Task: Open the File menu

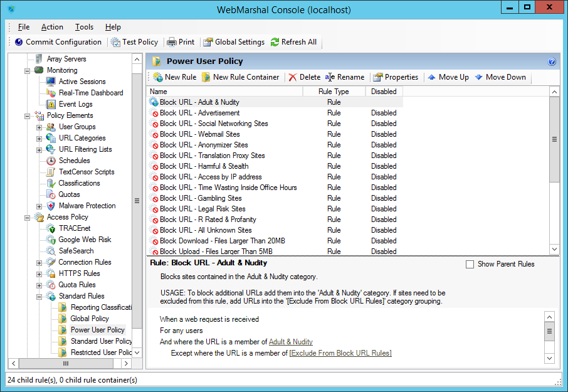Action: (24, 27)
